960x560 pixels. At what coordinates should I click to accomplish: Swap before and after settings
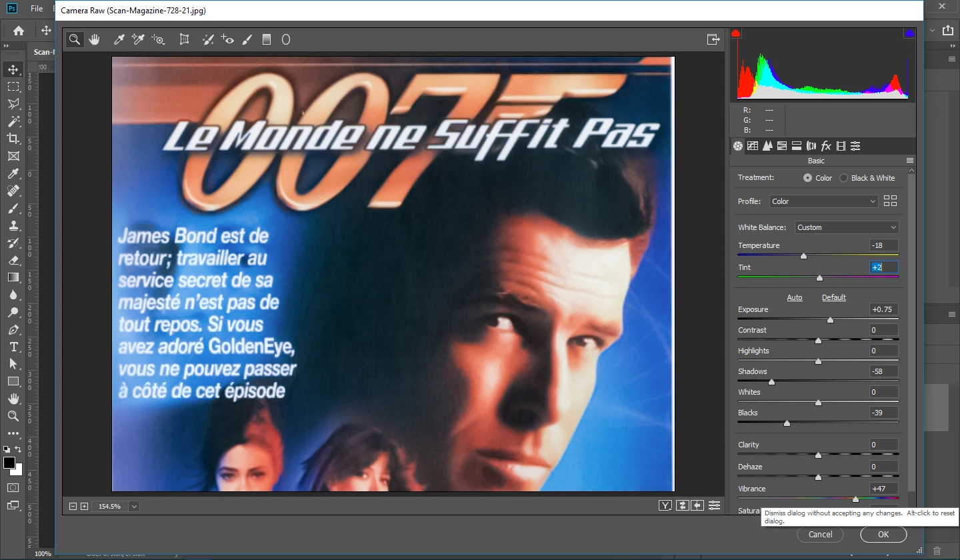[681, 506]
